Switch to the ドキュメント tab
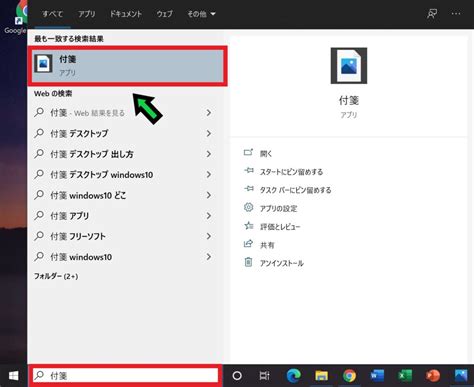 [x=126, y=14]
